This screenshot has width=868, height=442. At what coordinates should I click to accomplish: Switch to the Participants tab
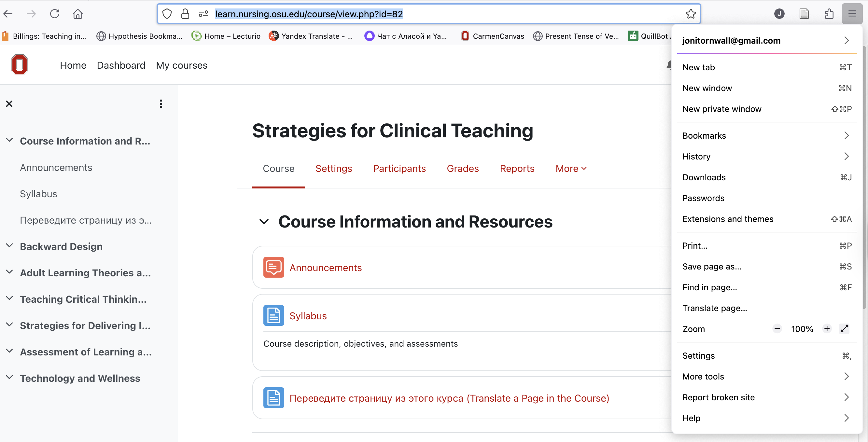click(x=399, y=169)
